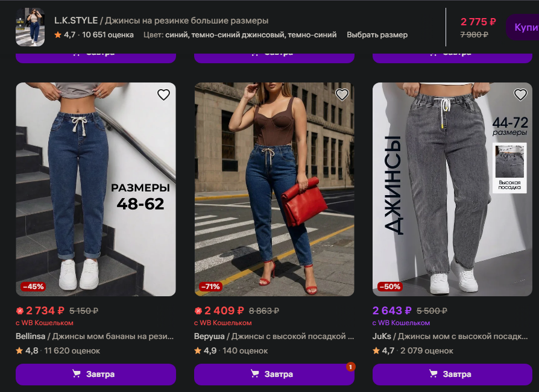
Task: Open JuKs джинсы мом product title
Action: pyautogui.click(x=450, y=337)
